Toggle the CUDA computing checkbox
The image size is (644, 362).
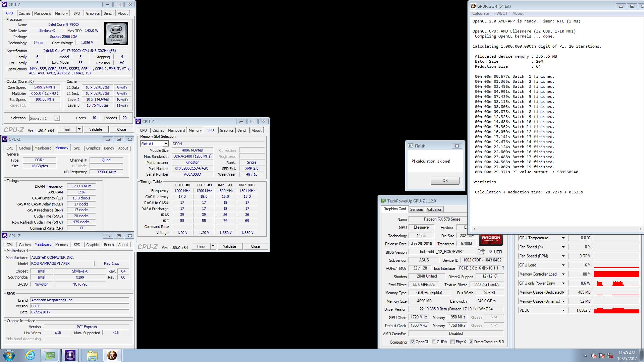[x=434, y=342]
